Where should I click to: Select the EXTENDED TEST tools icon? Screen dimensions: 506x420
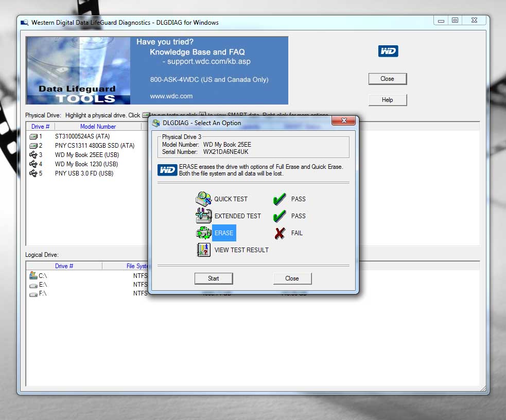coord(203,216)
